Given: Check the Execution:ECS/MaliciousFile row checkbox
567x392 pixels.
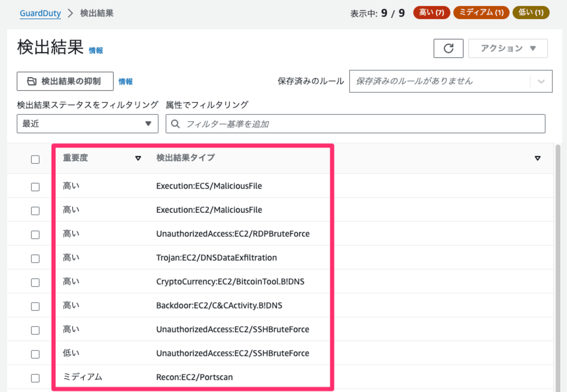Looking at the screenshot, I should (x=35, y=187).
